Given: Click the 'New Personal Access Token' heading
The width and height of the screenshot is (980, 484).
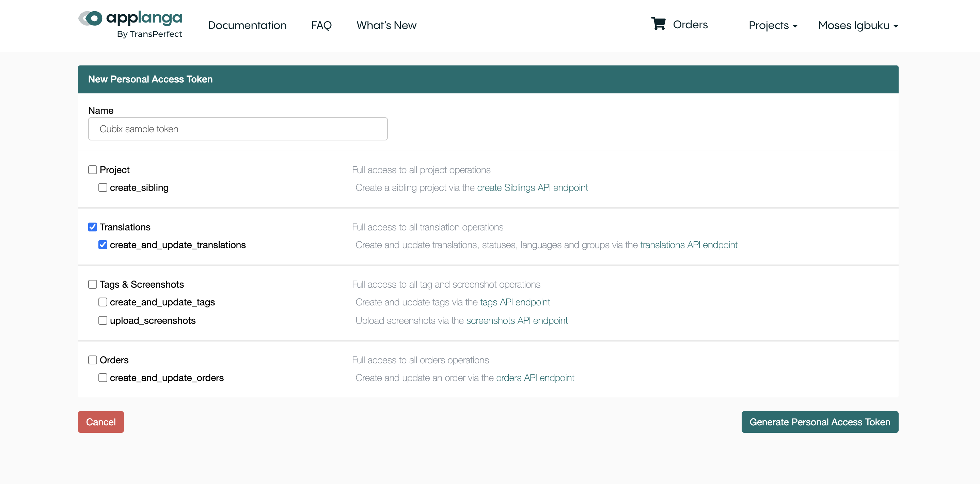Looking at the screenshot, I should (150, 79).
